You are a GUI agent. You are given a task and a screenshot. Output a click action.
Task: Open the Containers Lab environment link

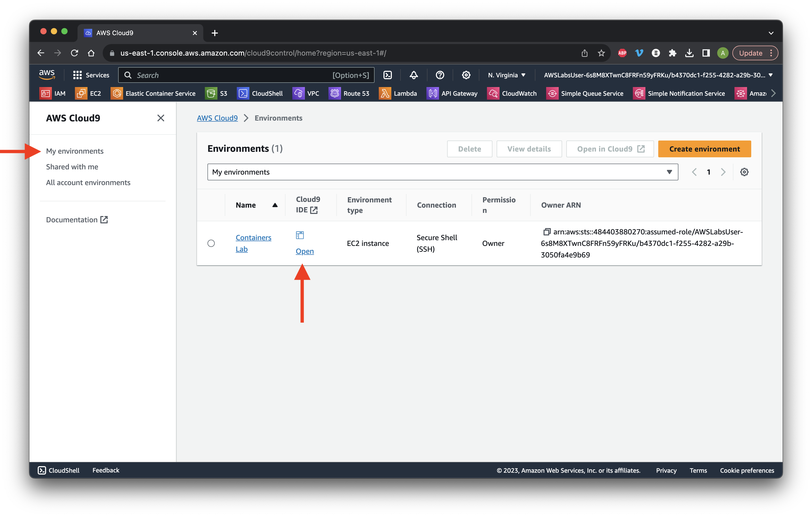[253, 243]
